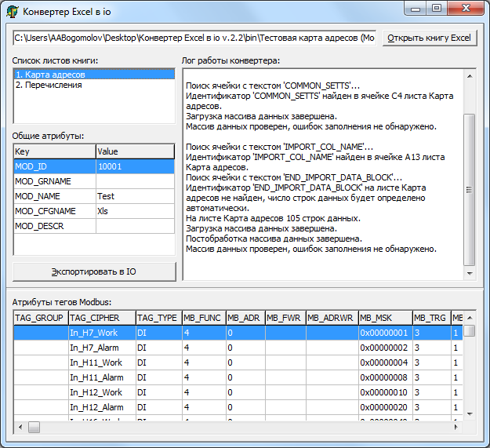Click the TAG_CIPHER column header
The image size is (490, 448).
coord(100,318)
